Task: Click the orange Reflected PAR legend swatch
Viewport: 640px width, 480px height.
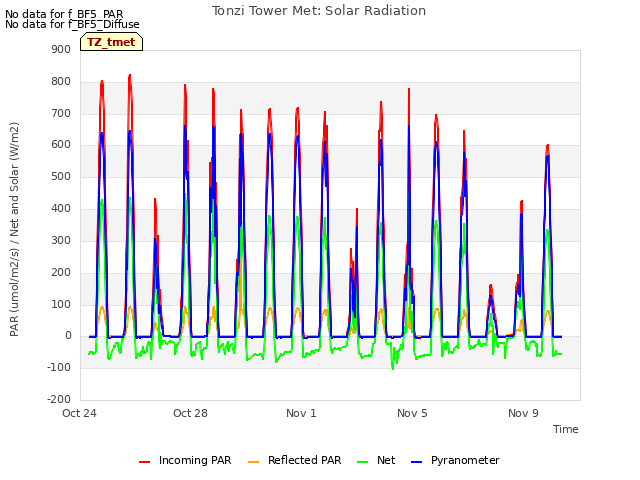Action: click(253, 462)
